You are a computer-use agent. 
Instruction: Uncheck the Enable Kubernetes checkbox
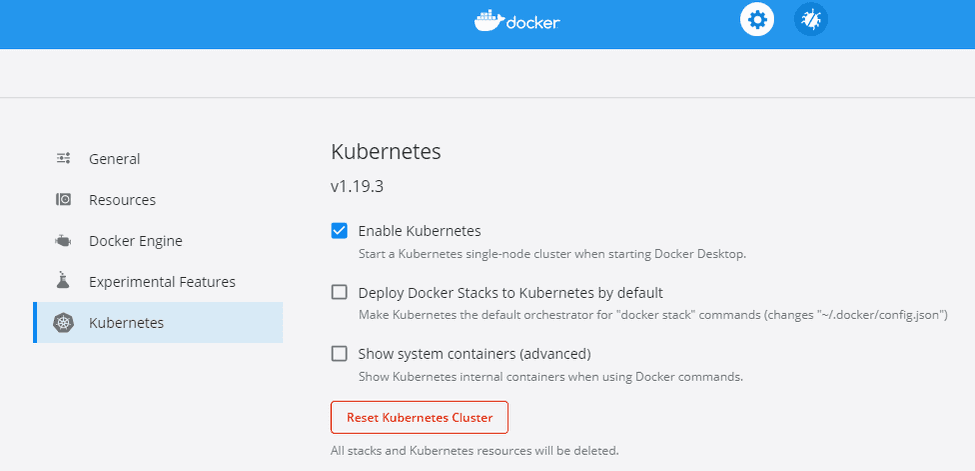tap(339, 231)
